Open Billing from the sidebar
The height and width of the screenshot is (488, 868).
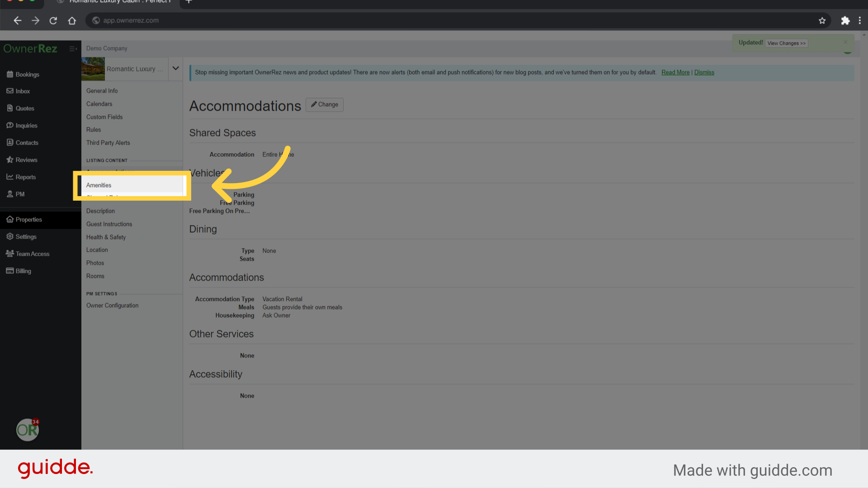pos(22,271)
